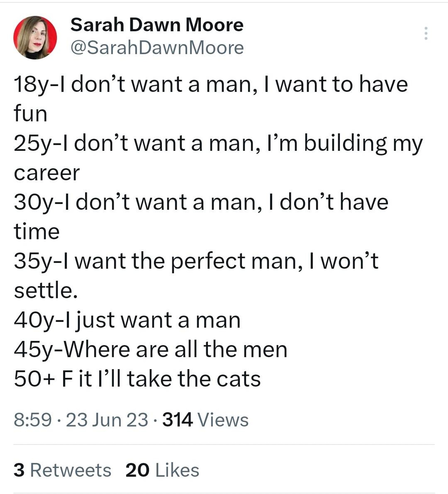The image size is (448, 494).
Task: Click the display name Sarah Dawn Moore
Action: (x=157, y=25)
